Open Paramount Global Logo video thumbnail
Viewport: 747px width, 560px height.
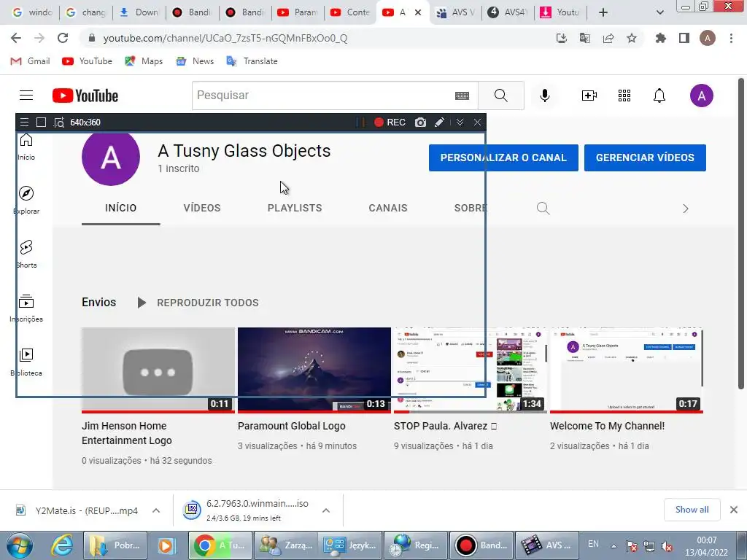point(314,370)
